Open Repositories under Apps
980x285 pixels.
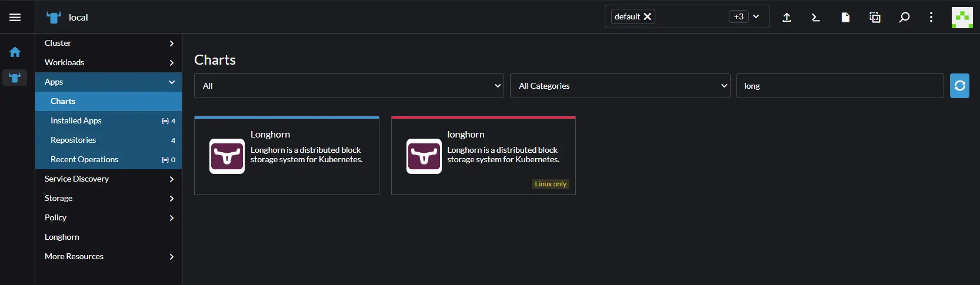point(74,140)
